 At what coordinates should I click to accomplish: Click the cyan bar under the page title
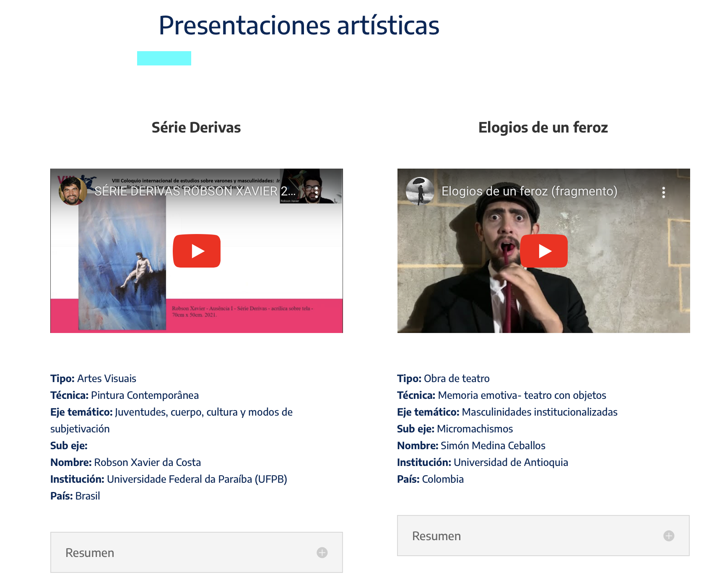164,58
